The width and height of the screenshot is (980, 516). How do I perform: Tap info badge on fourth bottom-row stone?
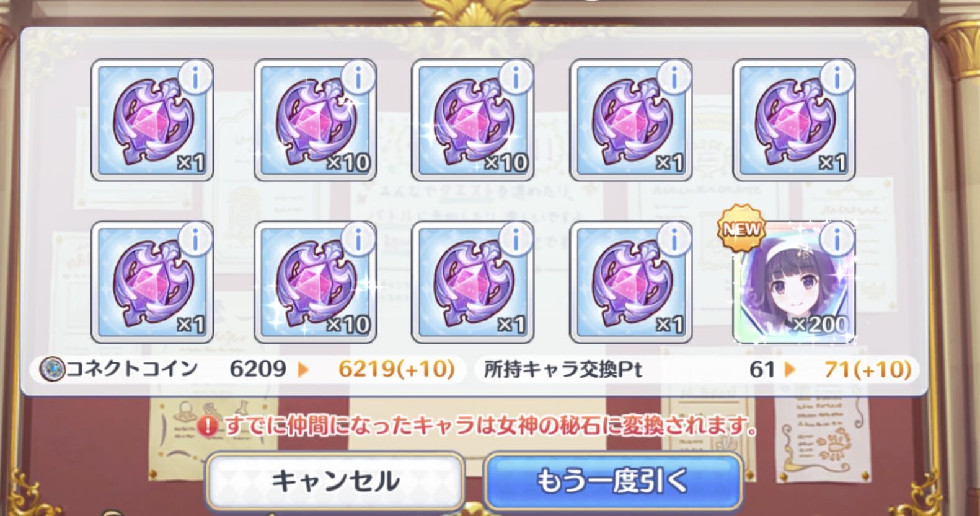point(674,240)
